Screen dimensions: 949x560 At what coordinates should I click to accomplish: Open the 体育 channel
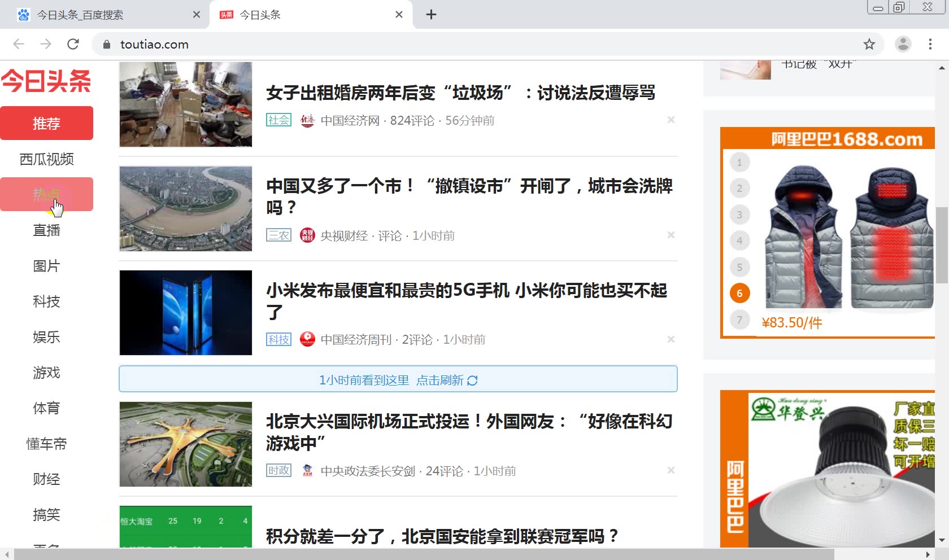pos(46,408)
